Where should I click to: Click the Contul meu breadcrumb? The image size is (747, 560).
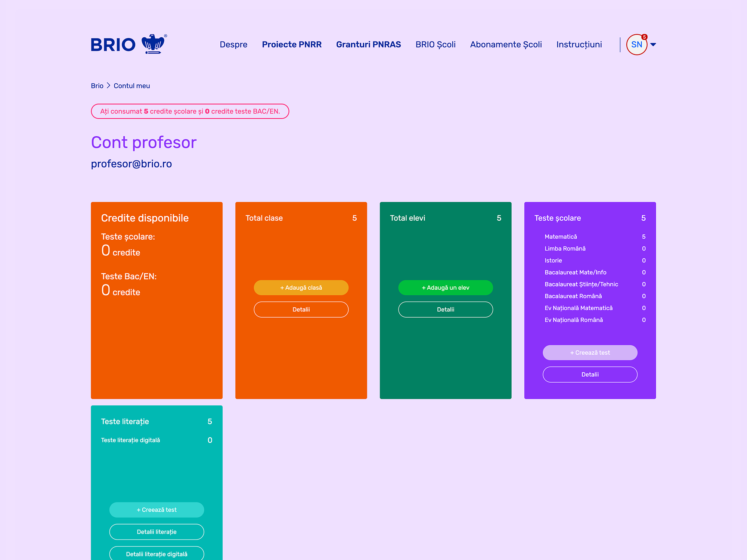132,86
